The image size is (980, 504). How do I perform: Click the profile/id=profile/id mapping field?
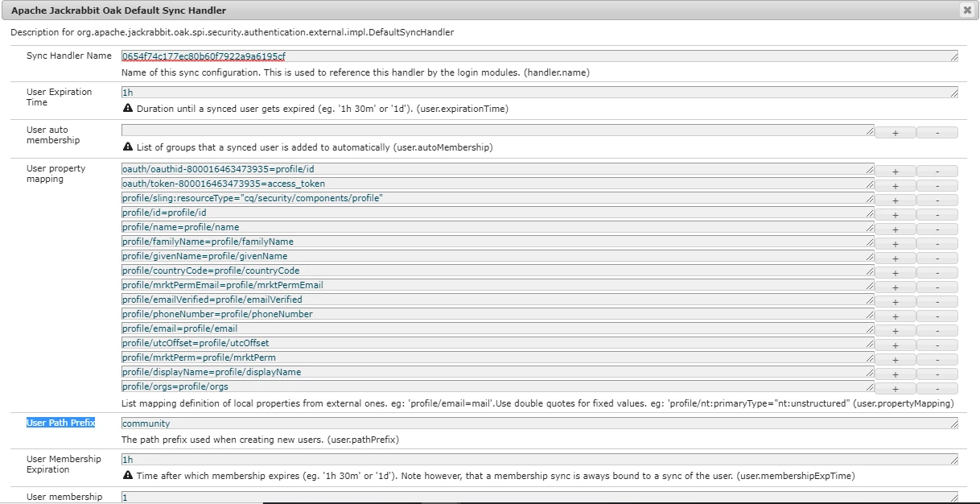498,213
